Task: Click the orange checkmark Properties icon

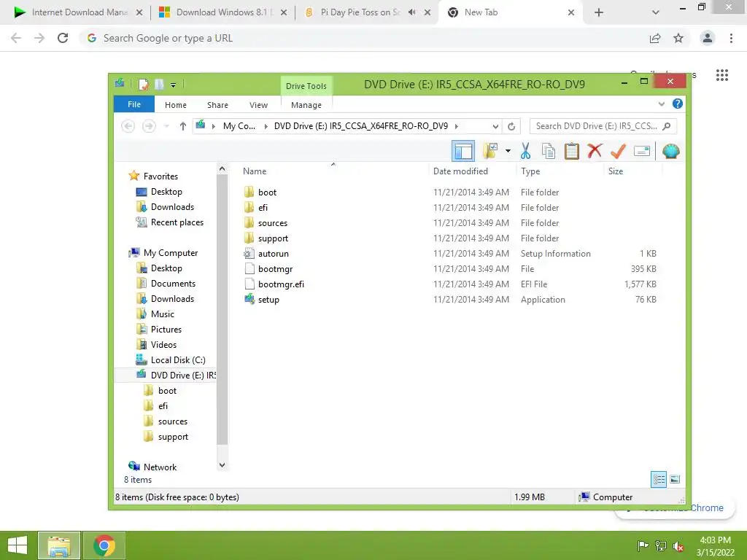Action: [x=618, y=152]
